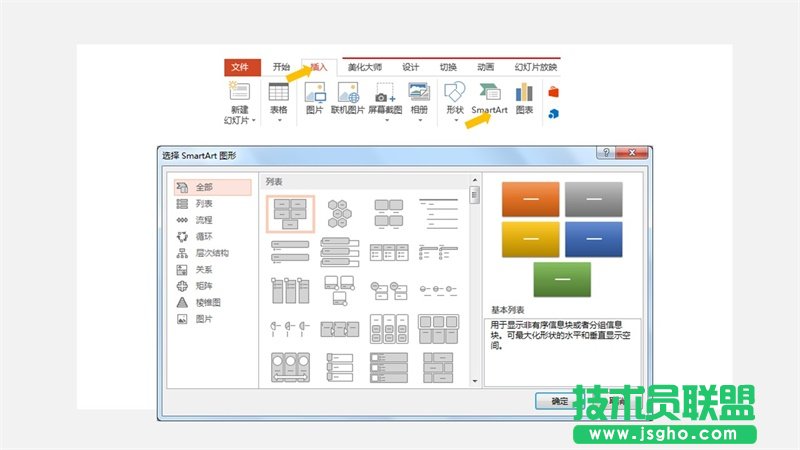Select the 层次结构 hierarchy category
Image resolution: width=800 pixels, height=450 pixels.
[211, 253]
